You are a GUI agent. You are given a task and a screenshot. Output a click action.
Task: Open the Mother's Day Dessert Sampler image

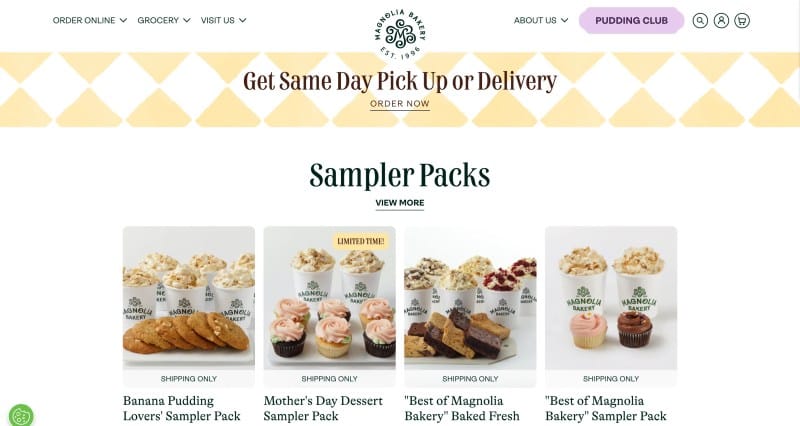(x=330, y=297)
